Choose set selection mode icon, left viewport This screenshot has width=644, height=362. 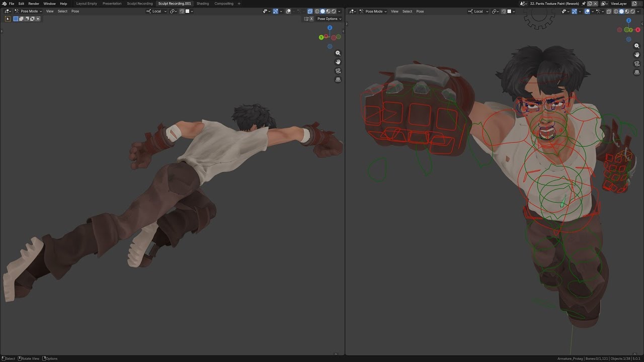click(16, 19)
